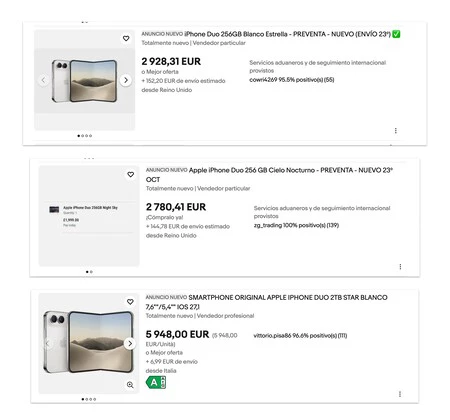Show previous photo of Blanco Estrella listing
This screenshot has height=420, width=450.
click(43, 80)
